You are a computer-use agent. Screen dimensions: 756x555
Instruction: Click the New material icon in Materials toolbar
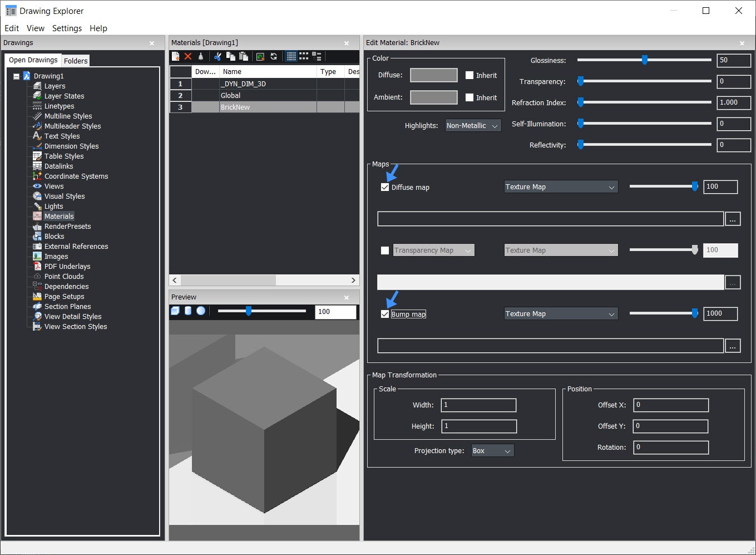[x=176, y=56]
